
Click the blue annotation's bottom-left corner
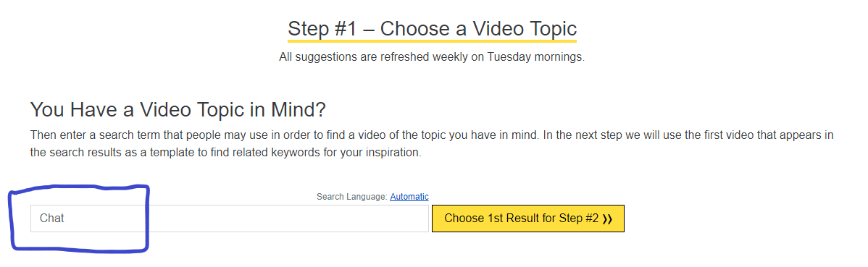pos(14,245)
